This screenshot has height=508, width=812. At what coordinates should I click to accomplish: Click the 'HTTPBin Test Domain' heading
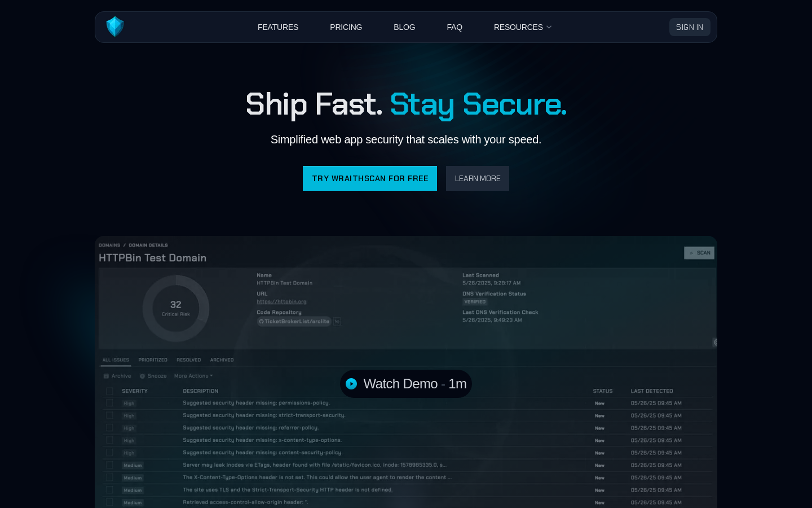(153, 258)
